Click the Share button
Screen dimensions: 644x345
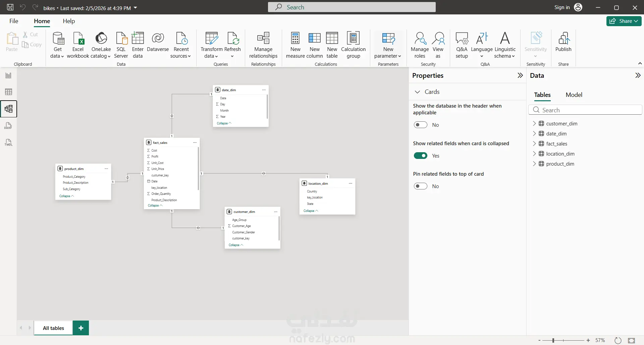click(x=624, y=21)
